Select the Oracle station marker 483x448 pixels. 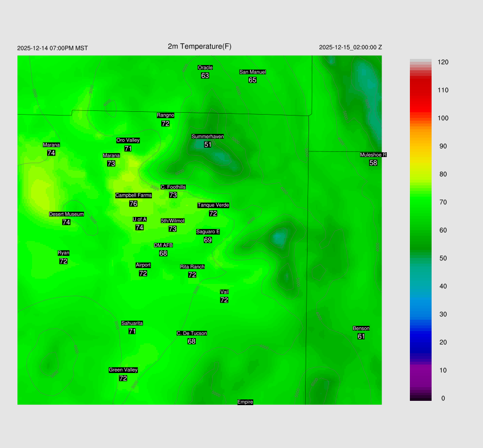click(x=205, y=68)
